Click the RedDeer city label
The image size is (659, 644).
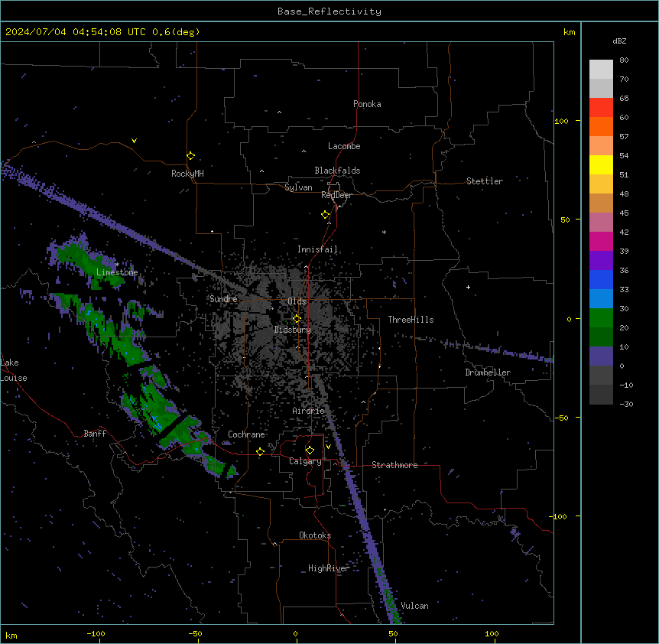click(x=336, y=195)
